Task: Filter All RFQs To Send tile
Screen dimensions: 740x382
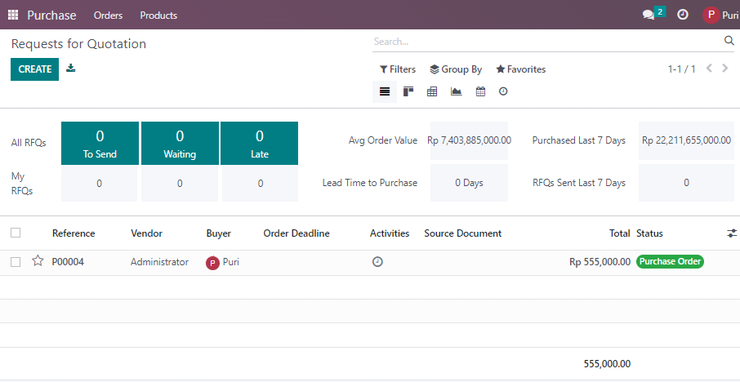Action: [100, 144]
